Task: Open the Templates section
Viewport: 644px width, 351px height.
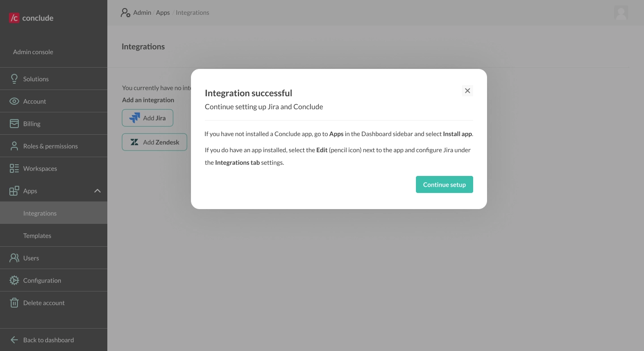Action: 37,235
